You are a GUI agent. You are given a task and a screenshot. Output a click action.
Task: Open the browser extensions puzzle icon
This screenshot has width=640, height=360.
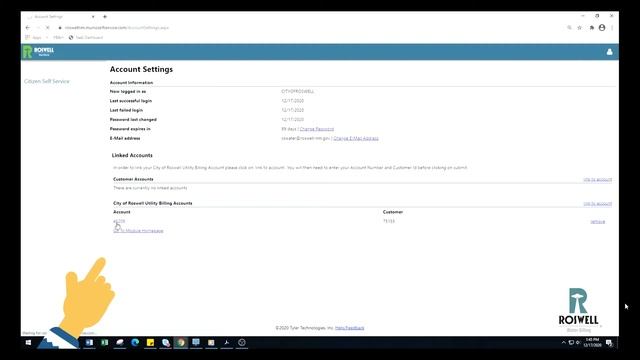591,28
